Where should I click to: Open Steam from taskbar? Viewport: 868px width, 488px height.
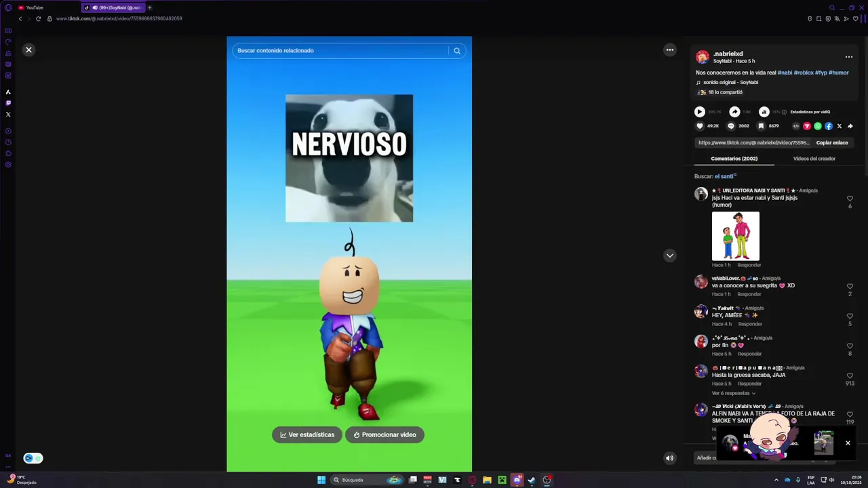(532, 480)
